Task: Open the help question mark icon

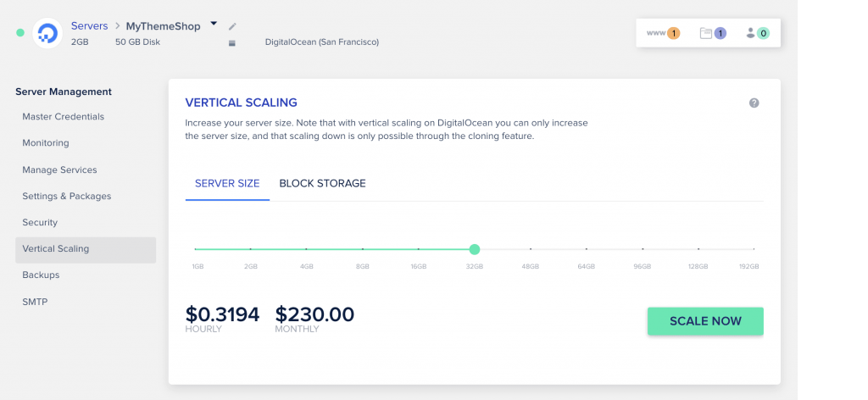Action: pos(754,103)
